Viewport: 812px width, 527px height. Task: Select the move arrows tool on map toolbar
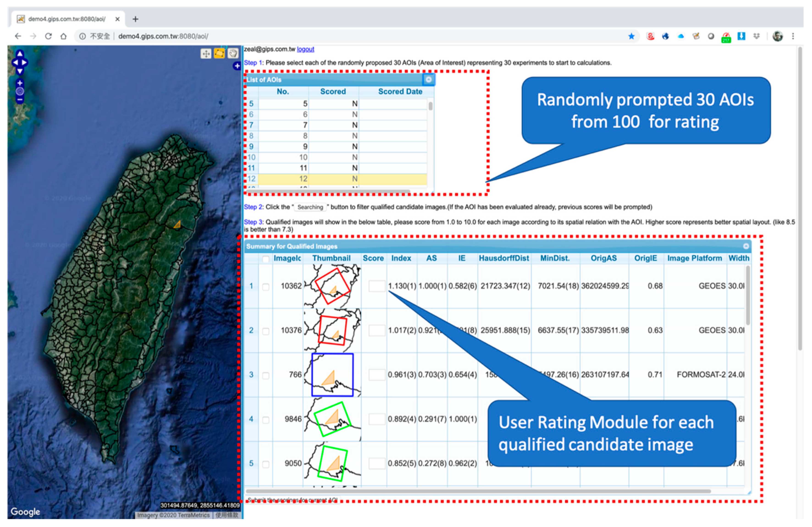[x=206, y=54]
